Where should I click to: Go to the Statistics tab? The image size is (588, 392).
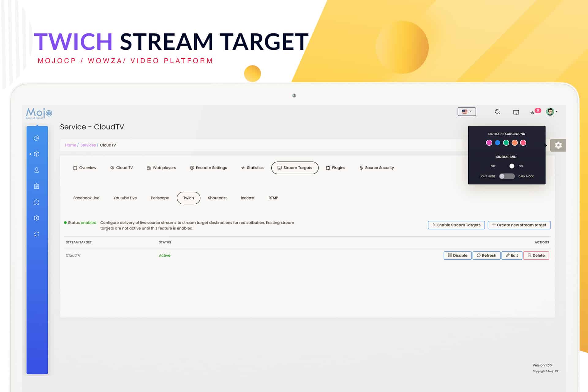252,168
